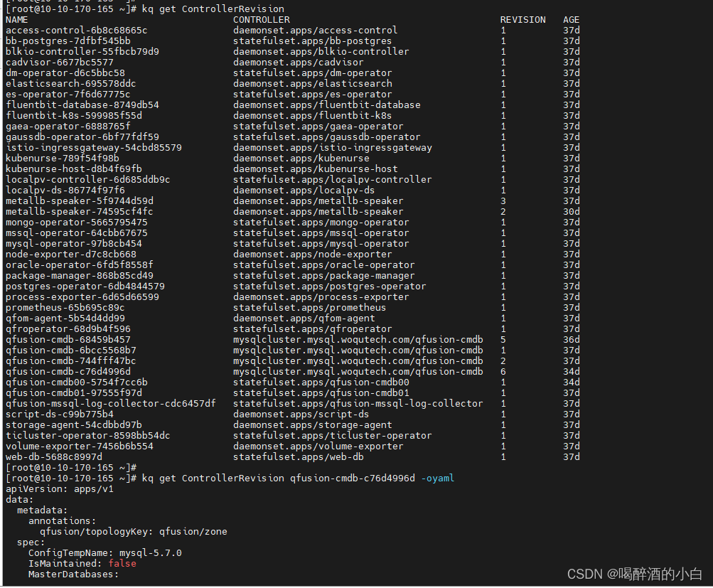Click prometheus-65b695c89c name
This screenshot has height=588, width=713.
(x=65, y=309)
